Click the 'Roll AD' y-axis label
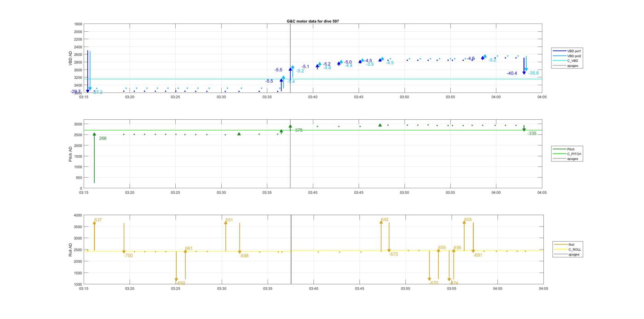This screenshot has height=319, width=644. 70,249
